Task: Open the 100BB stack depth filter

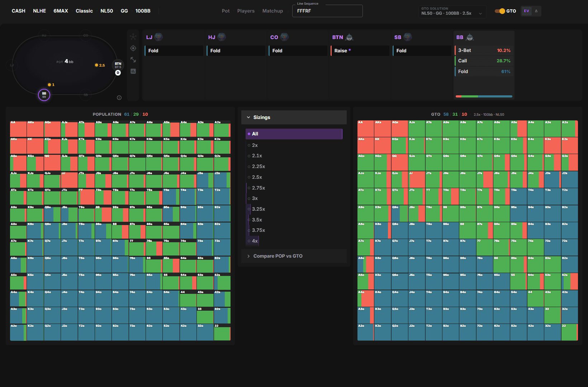Action: click(x=143, y=11)
